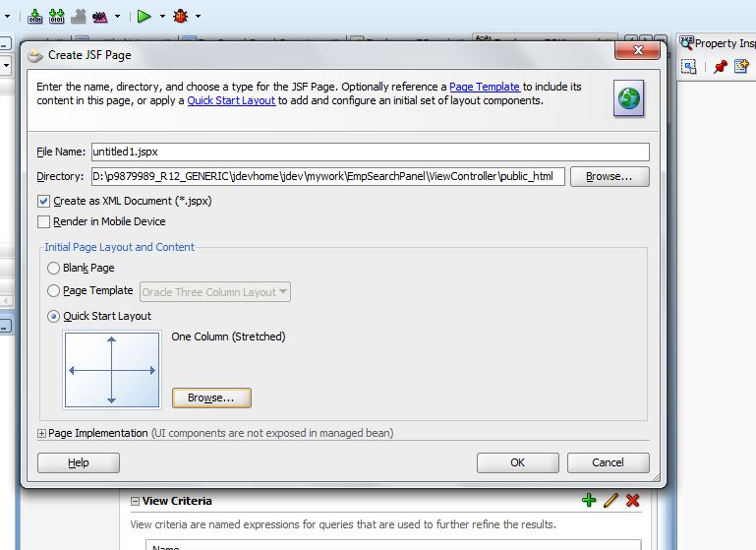Open the Oracle Three Column Layout dropdown
This screenshot has height=550, width=756.
coord(215,292)
